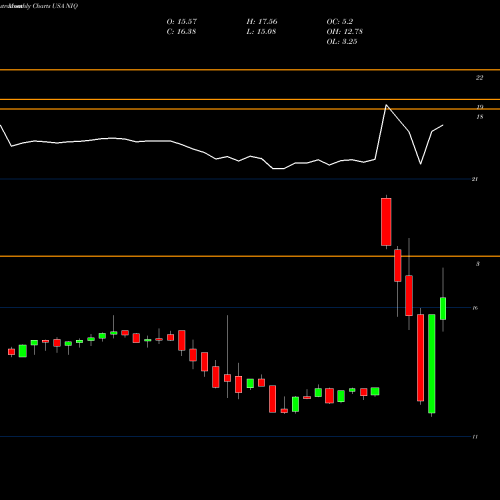
Task: Click the 16 price level label
Action: [475, 308]
